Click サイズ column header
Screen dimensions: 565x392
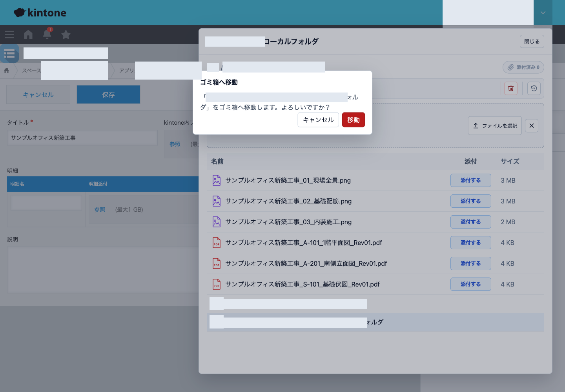tap(510, 162)
